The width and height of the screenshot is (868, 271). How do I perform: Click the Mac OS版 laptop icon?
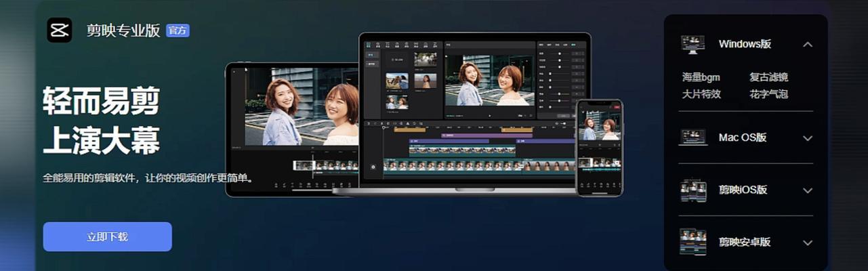pyautogui.click(x=693, y=138)
